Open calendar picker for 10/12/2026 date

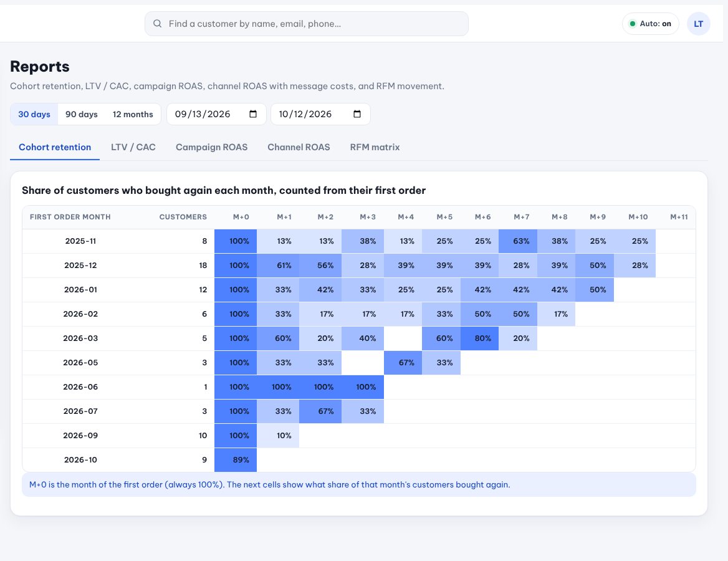pos(357,114)
